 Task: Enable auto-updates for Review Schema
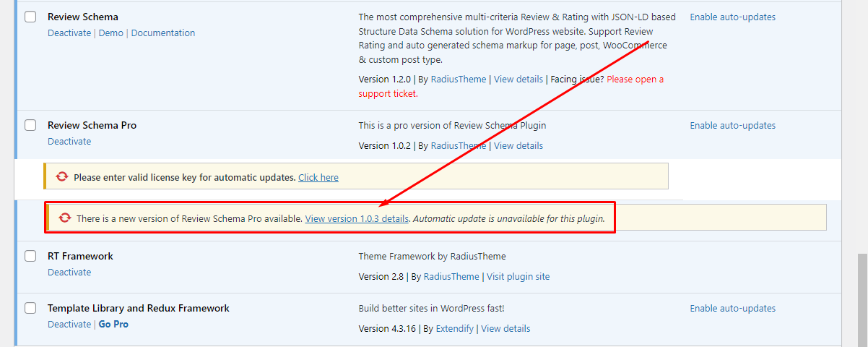tap(733, 17)
